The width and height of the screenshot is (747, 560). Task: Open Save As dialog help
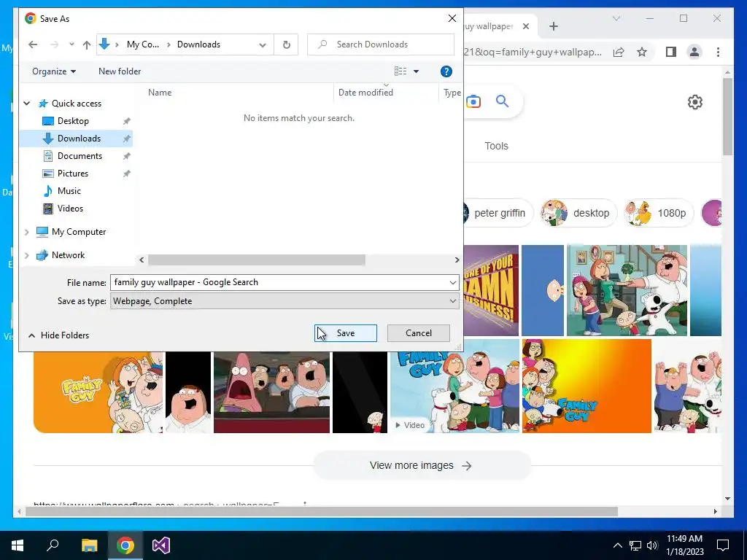(446, 71)
